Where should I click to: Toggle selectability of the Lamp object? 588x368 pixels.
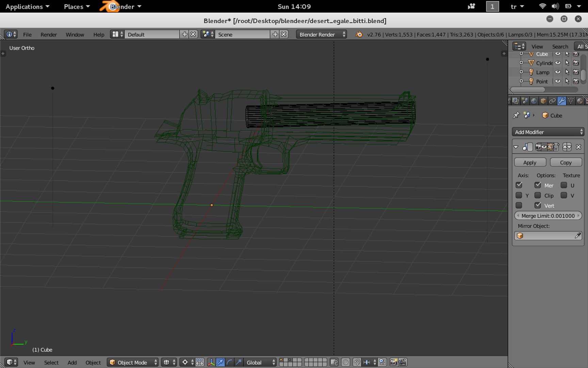pyautogui.click(x=567, y=72)
